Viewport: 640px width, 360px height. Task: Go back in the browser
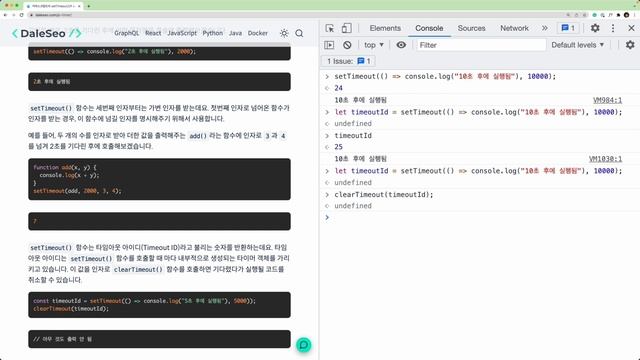click(x=5, y=15)
